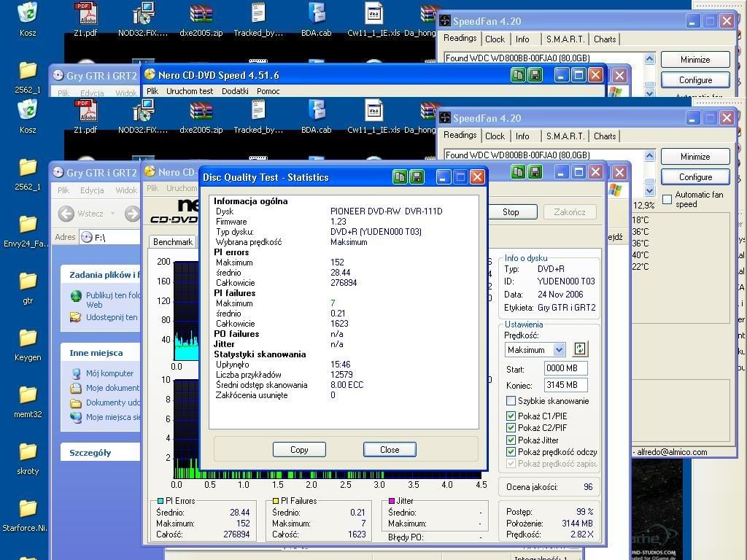
Task: Open the alfredo@almico.com email link
Action: click(x=672, y=452)
